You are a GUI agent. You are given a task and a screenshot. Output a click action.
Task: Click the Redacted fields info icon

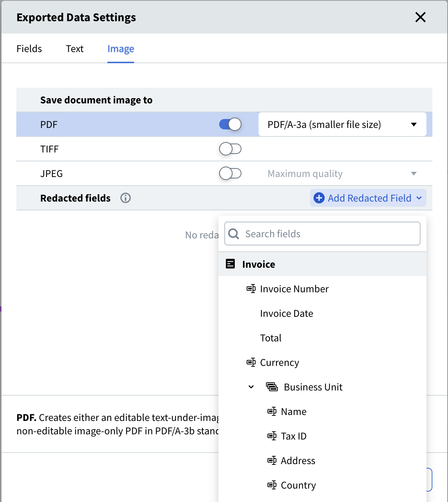point(126,198)
